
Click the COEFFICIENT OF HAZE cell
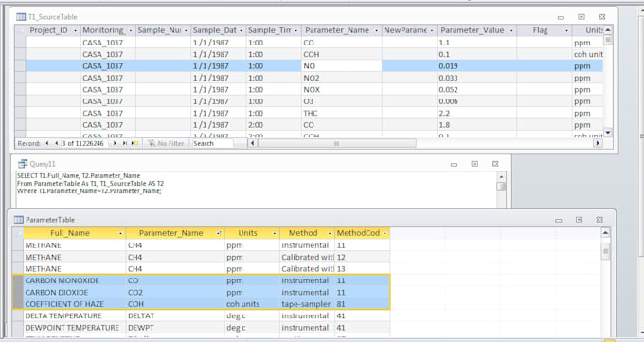click(75, 304)
